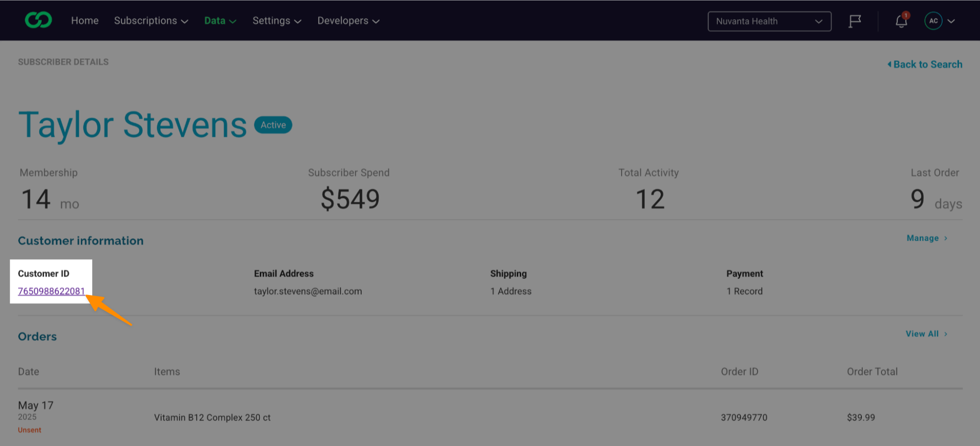This screenshot has height=446, width=980.
Task: Open the Nuvanta Health account dropdown
Action: pyautogui.click(x=769, y=21)
